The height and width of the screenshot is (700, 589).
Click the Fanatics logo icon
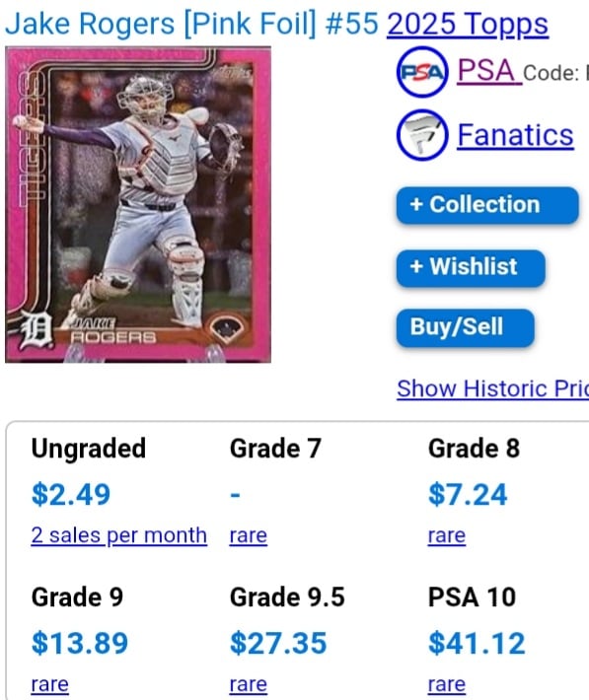pos(422,135)
